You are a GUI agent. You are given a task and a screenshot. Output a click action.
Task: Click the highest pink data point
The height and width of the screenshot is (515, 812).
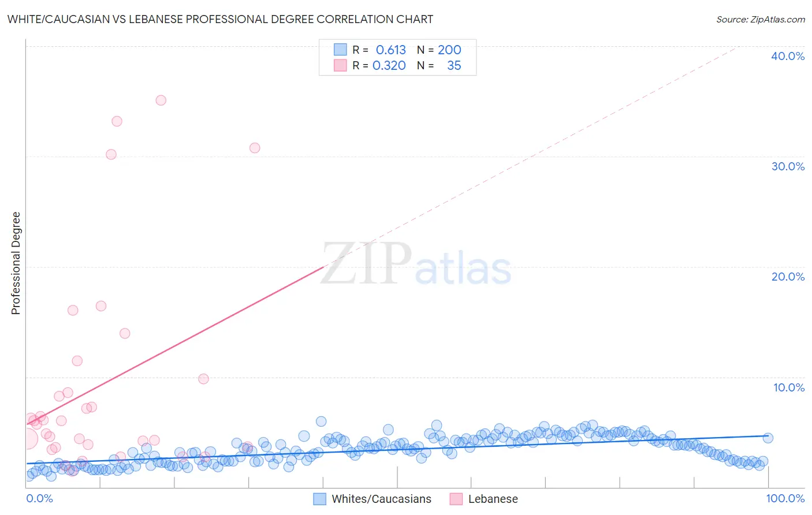161,100
